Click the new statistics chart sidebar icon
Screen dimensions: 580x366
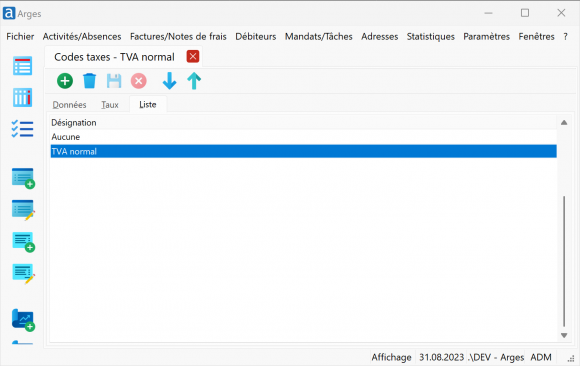pos(23,320)
